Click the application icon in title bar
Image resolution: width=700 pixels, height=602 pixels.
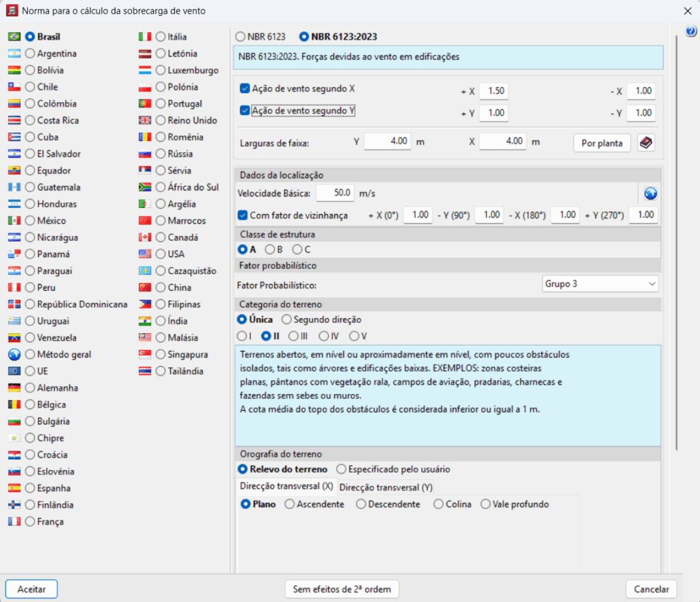click(12, 10)
